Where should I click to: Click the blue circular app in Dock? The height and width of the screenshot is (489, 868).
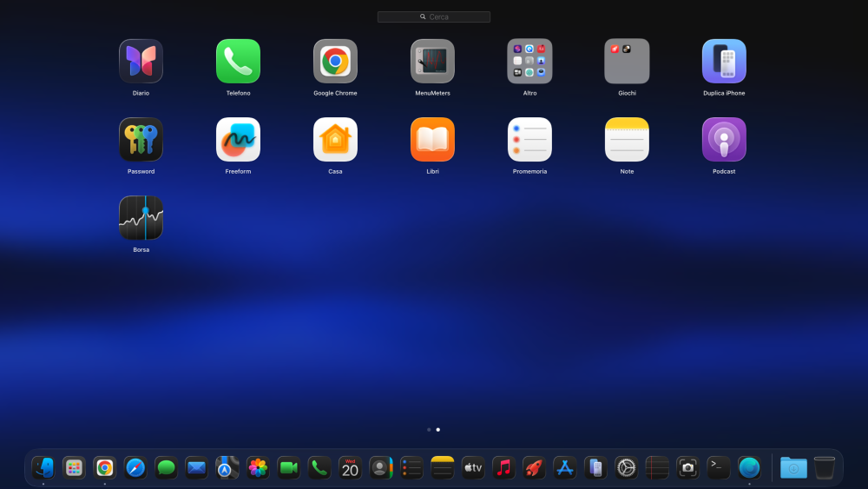tap(749, 468)
